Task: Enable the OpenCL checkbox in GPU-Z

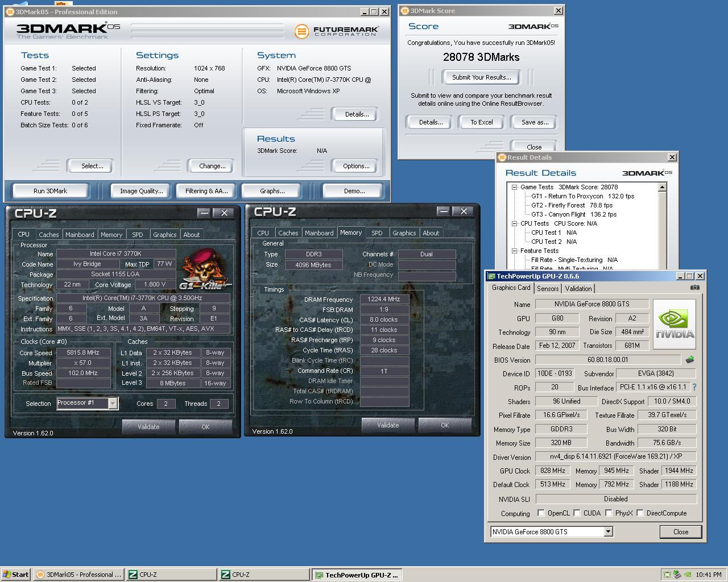Action: (541, 513)
